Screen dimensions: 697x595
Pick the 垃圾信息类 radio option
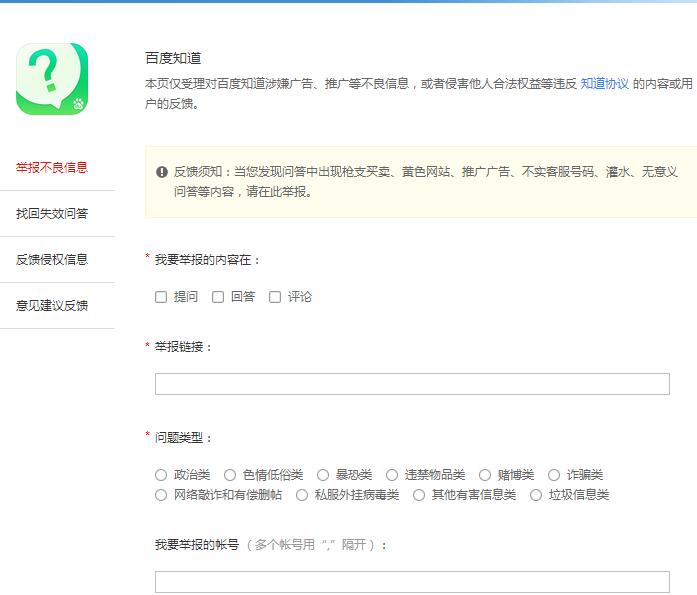click(536, 495)
